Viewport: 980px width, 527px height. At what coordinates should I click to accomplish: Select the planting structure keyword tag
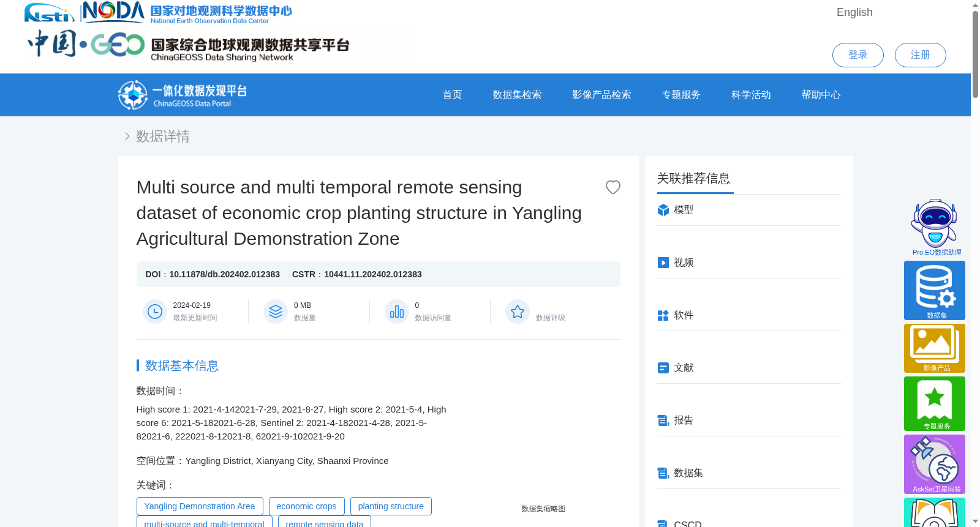point(391,506)
